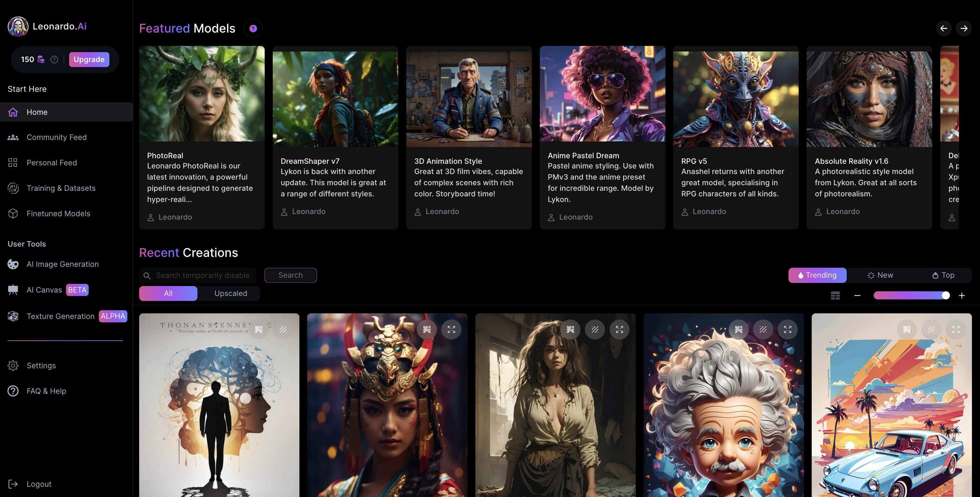Focus the Recent Creations search field

198,275
